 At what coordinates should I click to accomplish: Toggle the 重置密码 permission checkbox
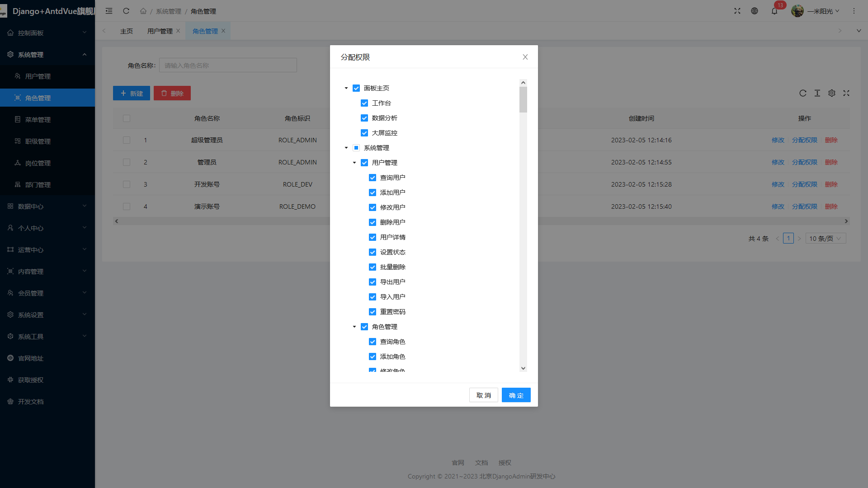pyautogui.click(x=373, y=312)
